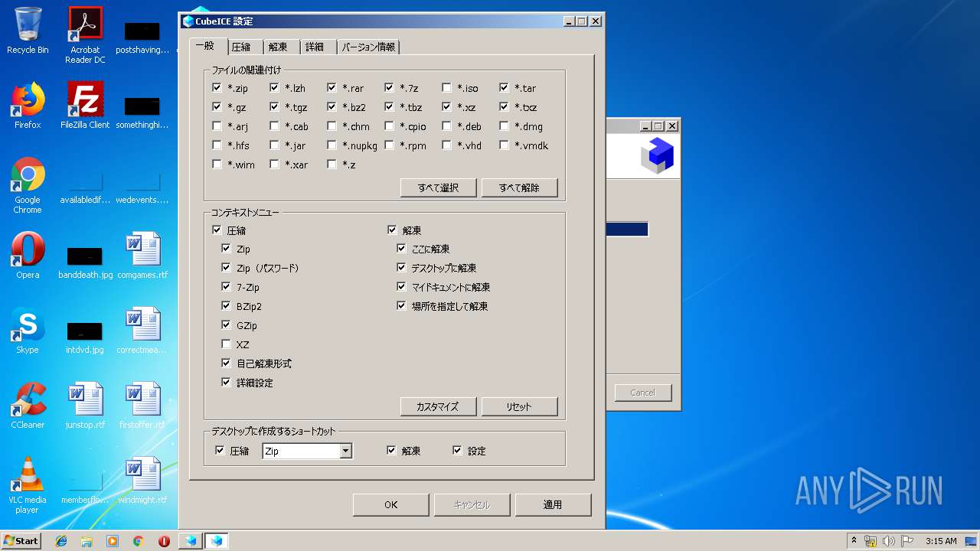Click the リセット button

(520, 406)
